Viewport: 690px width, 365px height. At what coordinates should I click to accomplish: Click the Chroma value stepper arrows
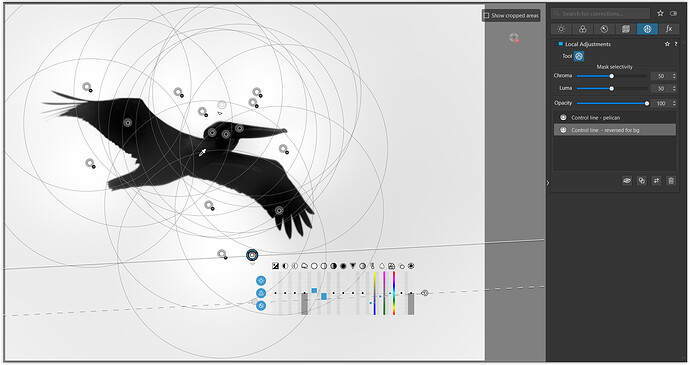coord(674,76)
